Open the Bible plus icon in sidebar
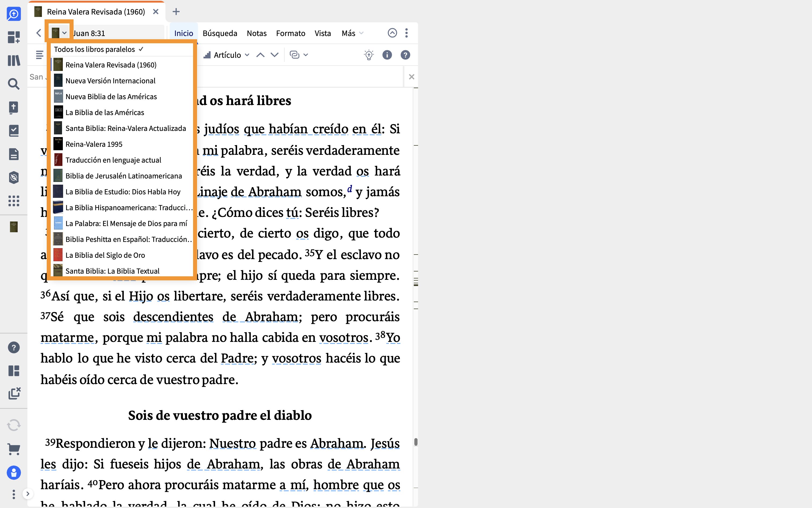The width and height of the screenshot is (812, 508). (x=14, y=108)
